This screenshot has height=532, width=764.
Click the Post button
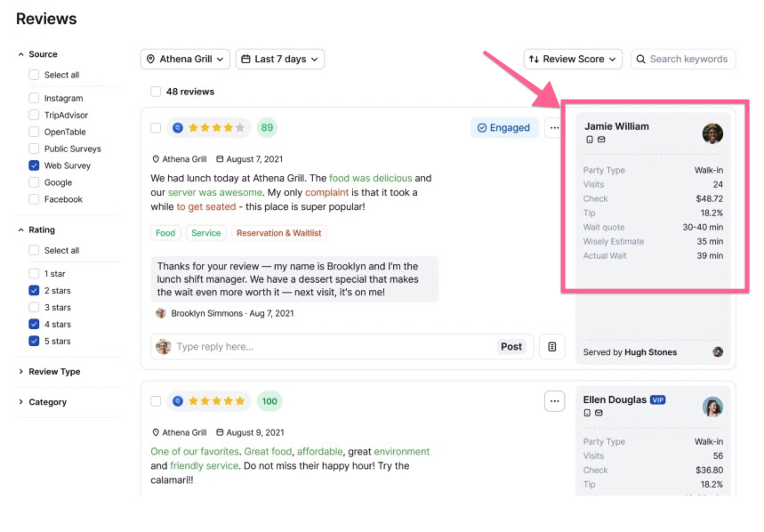tap(511, 346)
